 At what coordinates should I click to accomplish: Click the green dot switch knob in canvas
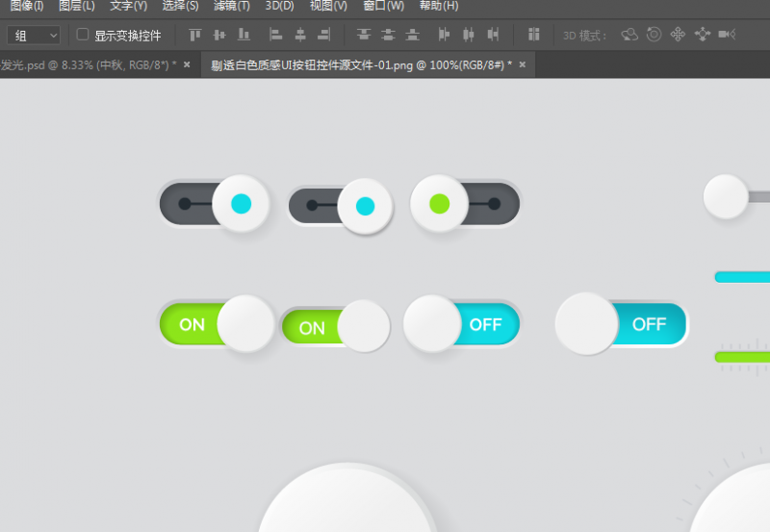pyautogui.click(x=440, y=203)
